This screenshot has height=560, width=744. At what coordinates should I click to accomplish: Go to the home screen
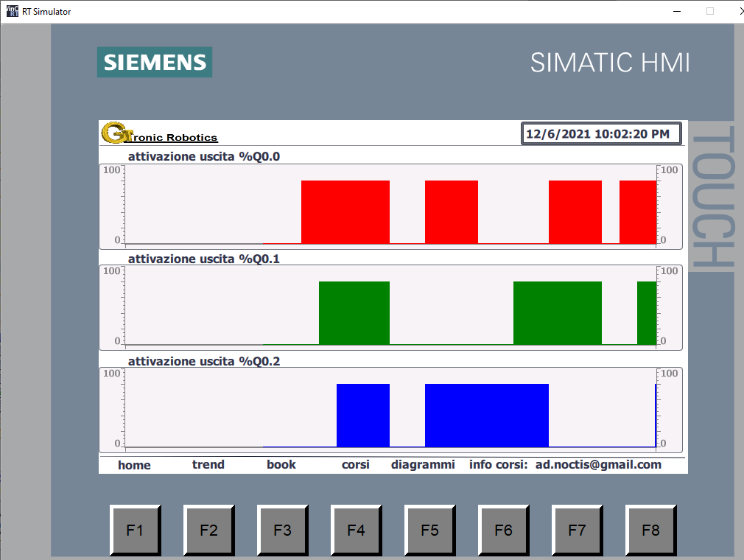(134, 465)
